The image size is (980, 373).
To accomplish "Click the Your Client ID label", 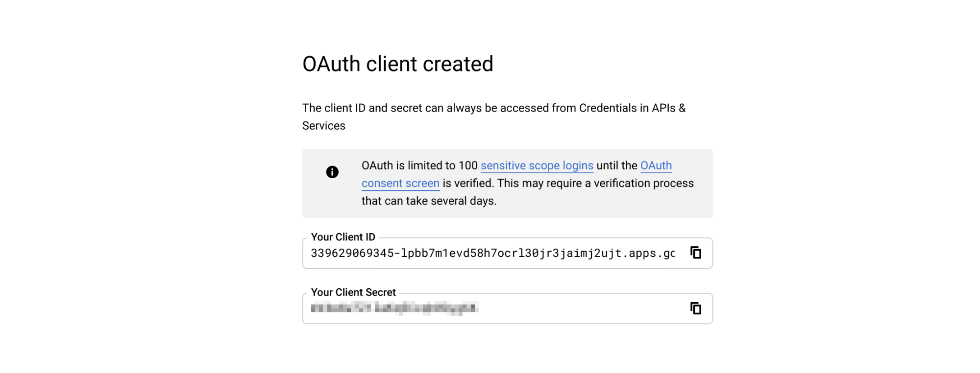I will coord(343,236).
